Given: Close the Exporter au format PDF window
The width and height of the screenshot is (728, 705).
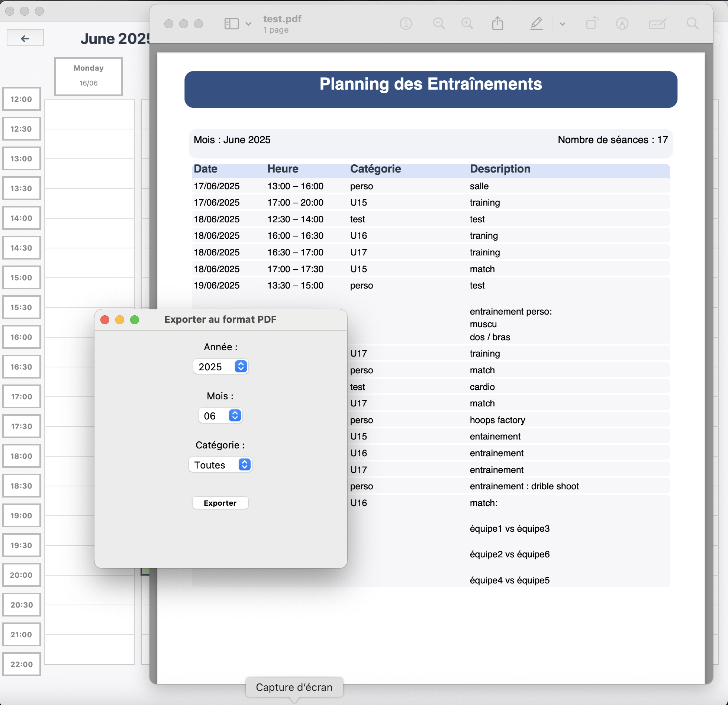Looking at the screenshot, I should [x=105, y=320].
